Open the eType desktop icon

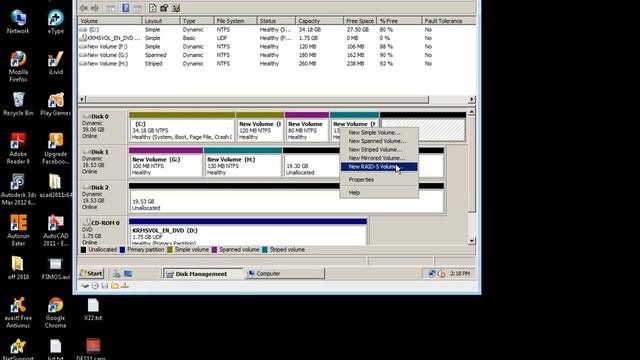click(56, 22)
